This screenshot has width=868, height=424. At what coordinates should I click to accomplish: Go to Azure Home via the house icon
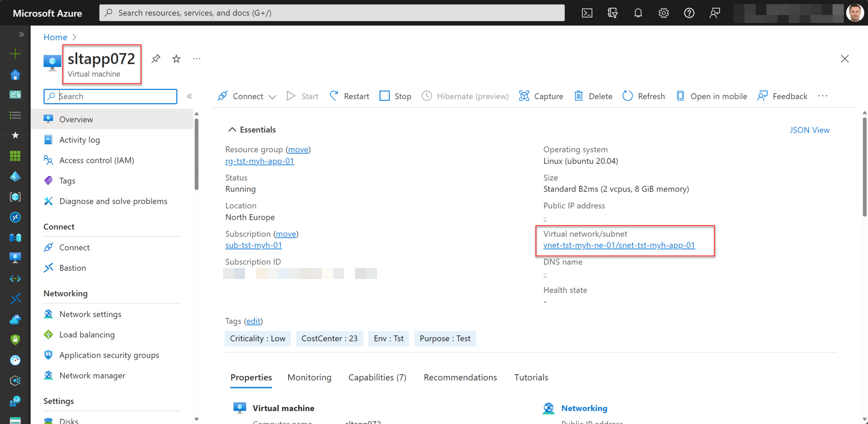(15, 74)
